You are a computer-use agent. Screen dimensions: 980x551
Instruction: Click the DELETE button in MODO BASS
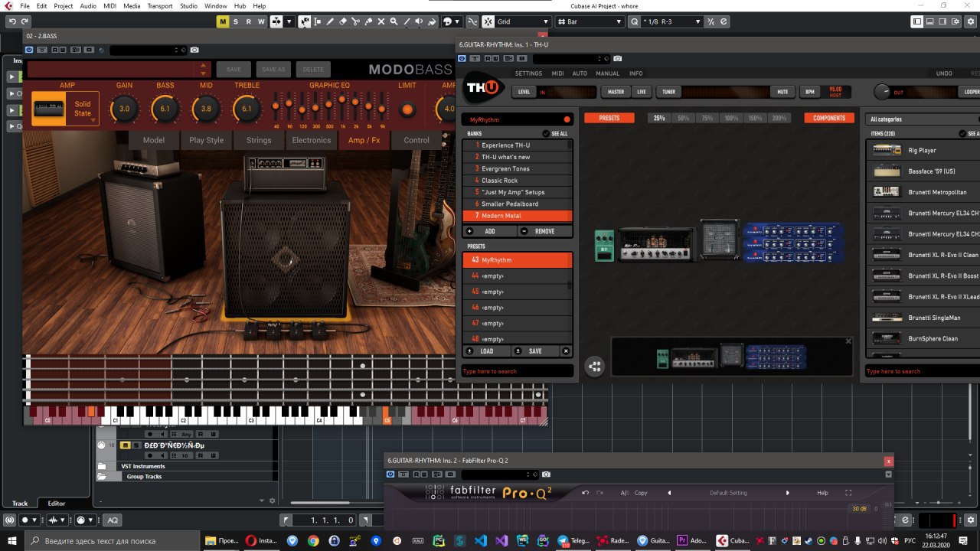tap(313, 70)
